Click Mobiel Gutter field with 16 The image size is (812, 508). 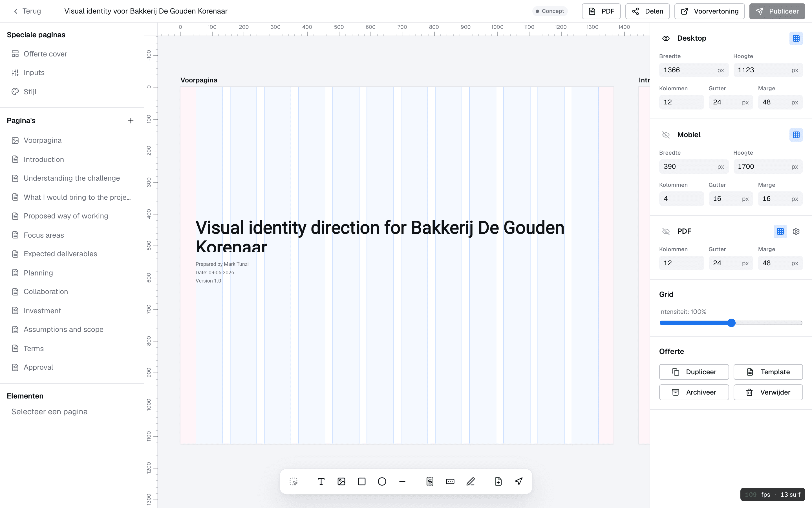pos(731,199)
